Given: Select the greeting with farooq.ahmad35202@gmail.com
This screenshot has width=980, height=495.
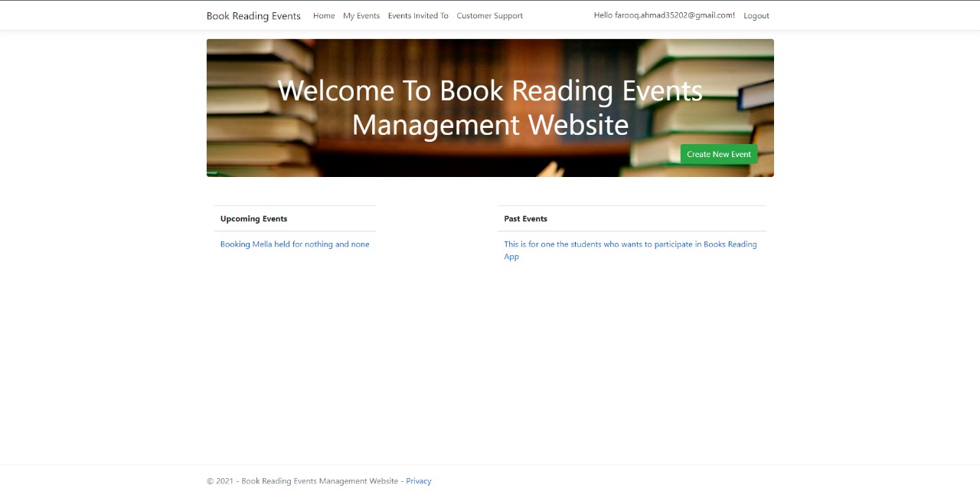Looking at the screenshot, I should tap(663, 15).
